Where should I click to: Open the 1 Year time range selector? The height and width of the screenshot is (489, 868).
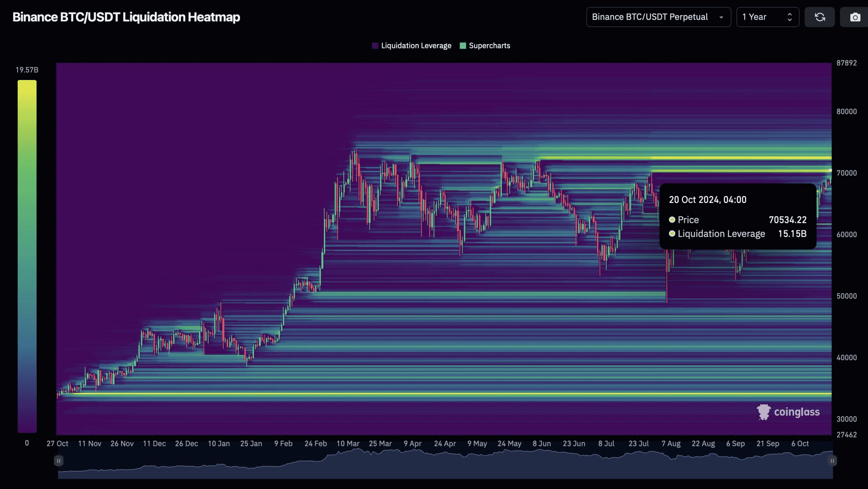[768, 17]
